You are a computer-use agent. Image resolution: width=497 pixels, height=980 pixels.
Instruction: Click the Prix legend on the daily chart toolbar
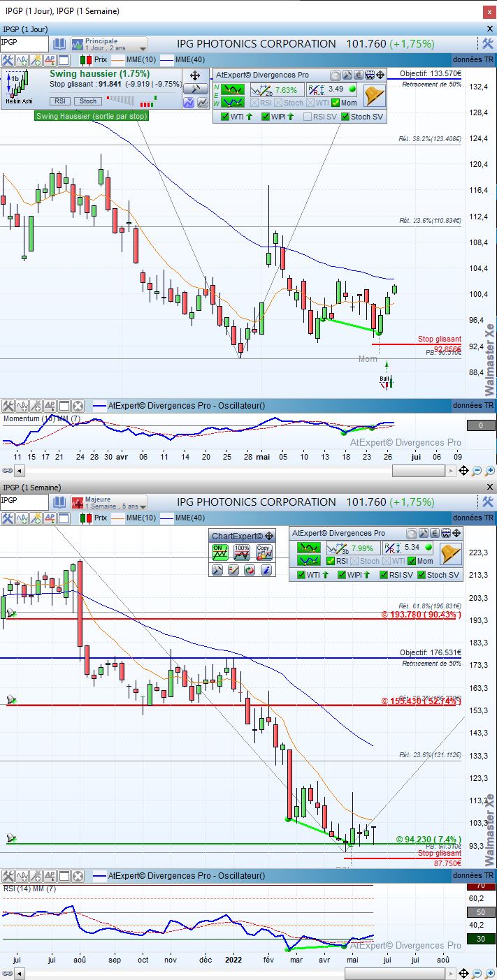(94, 60)
